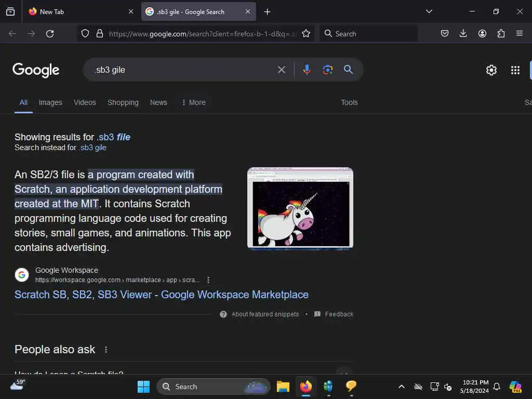Open the Copilot preview icon
Screen dimensions: 532x399
click(x=515, y=387)
